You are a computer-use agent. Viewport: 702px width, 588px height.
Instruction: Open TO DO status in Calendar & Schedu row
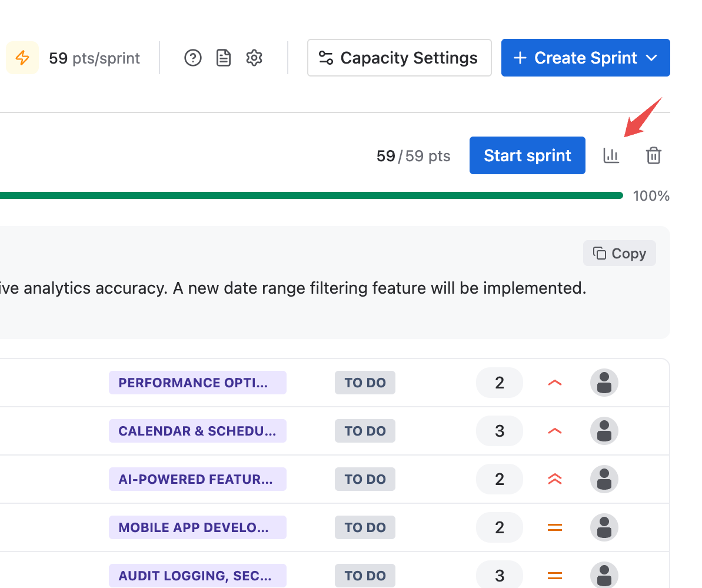pyautogui.click(x=365, y=431)
